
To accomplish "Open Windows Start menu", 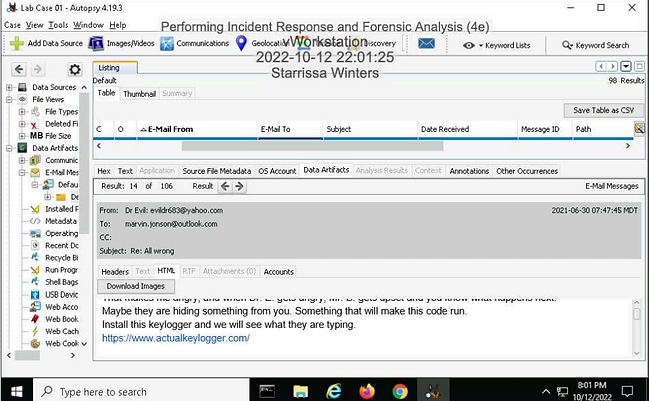I will click(x=17, y=391).
